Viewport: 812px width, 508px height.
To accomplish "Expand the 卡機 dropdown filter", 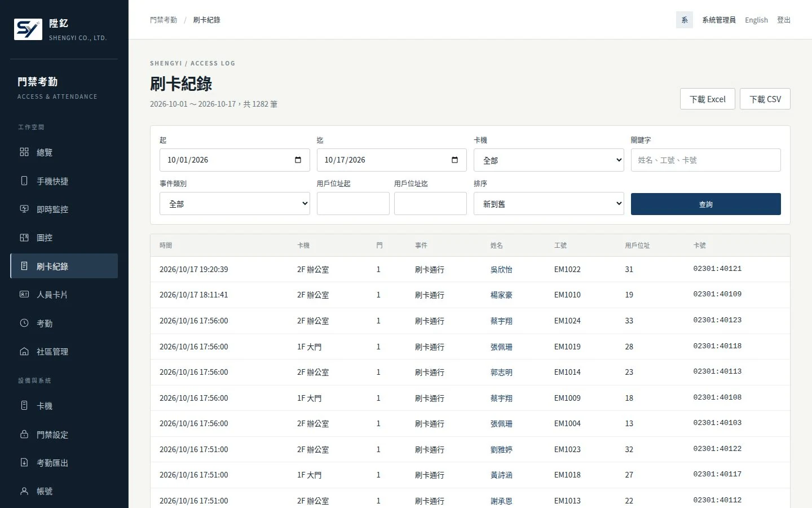I will (549, 160).
